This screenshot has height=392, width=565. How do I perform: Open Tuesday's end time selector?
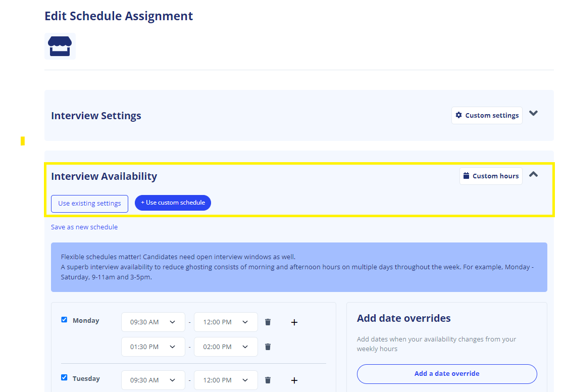226,380
